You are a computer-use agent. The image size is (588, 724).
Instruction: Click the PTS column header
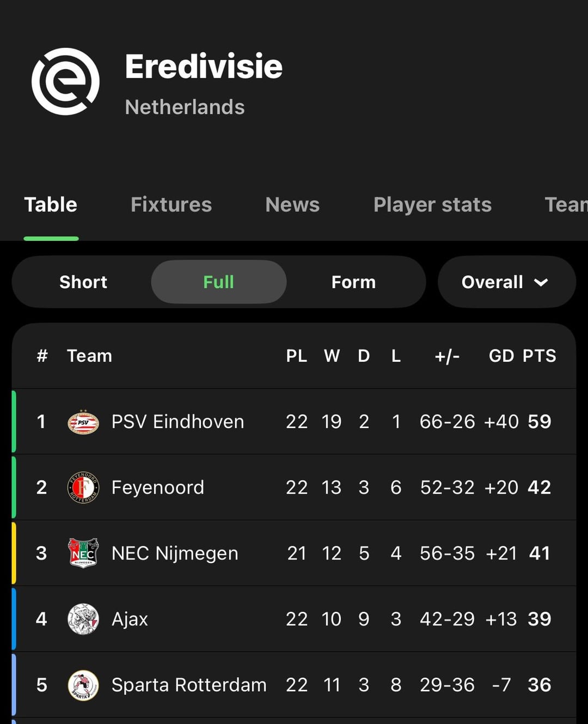coord(539,356)
